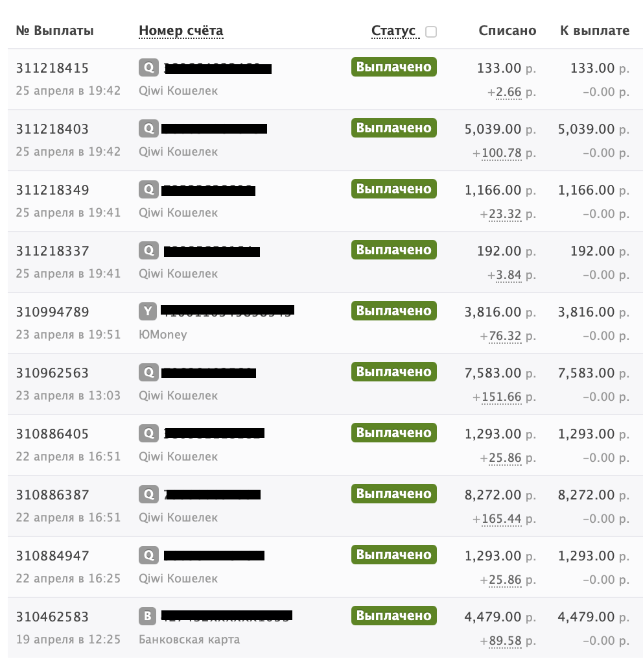Click the Qiwi icon for payout 310884947
This screenshot has height=672, width=643.
148,555
